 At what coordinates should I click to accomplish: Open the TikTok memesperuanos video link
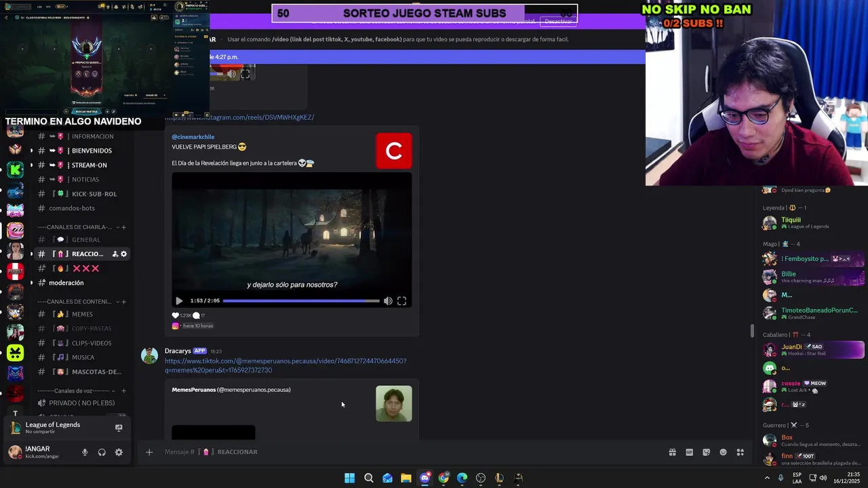pyautogui.click(x=285, y=365)
